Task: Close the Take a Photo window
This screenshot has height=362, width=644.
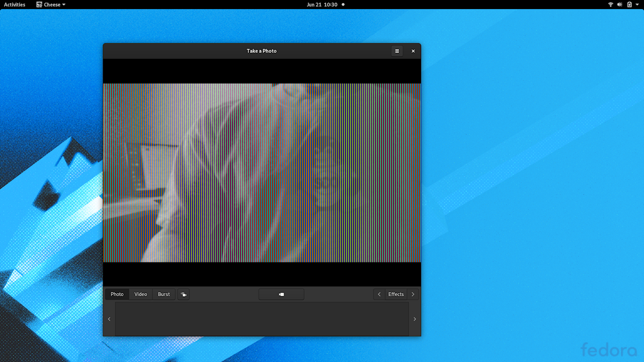Action: (413, 51)
